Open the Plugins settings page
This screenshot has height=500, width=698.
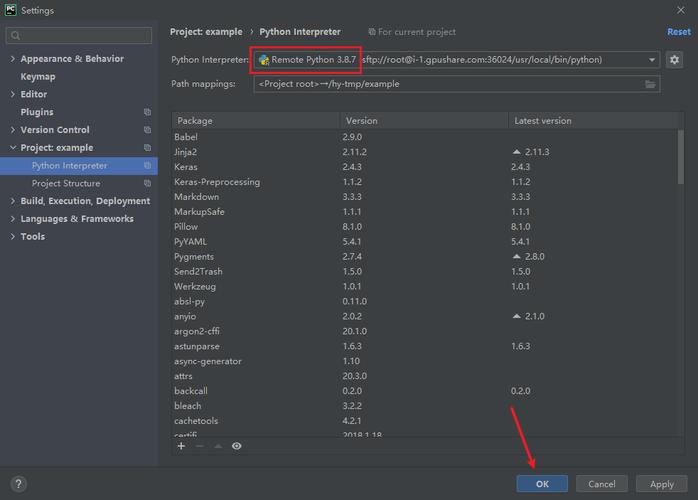[37, 112]
